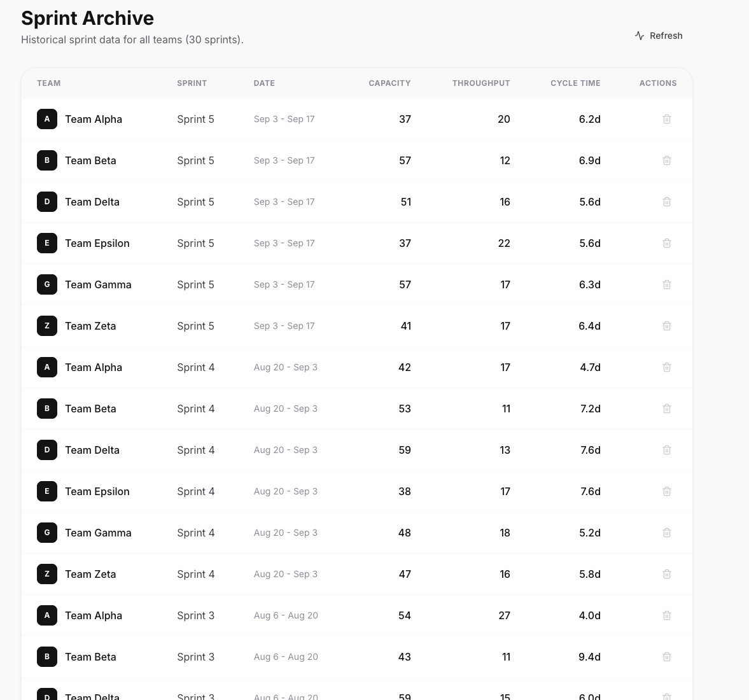The image size is (749, 700).
Task: Delete Team Alpha Sprint 3 row
Action: coord(667,615)
